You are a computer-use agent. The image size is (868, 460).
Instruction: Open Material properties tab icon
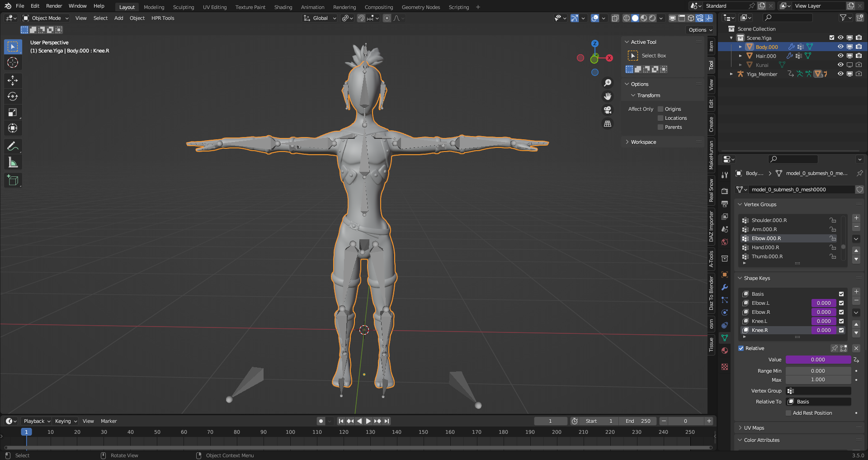point(725,351)
